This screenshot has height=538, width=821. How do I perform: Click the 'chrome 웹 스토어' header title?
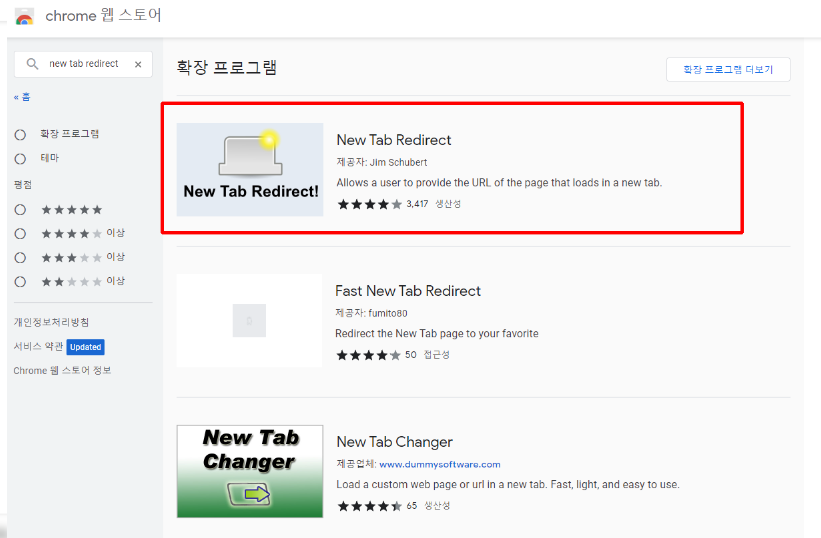click(103, 16)
